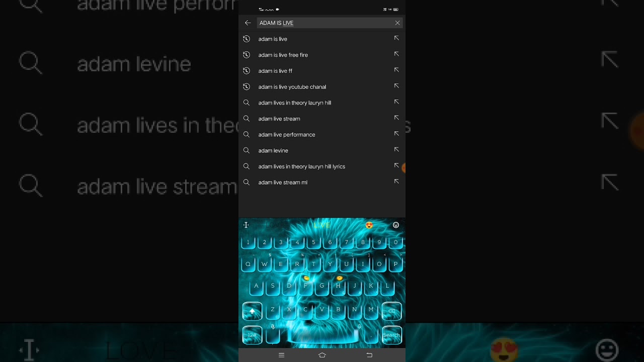The image size is (644, 362).
Task: Tap the magnifier icon beside 'adam live stream'
Action: 247,119
